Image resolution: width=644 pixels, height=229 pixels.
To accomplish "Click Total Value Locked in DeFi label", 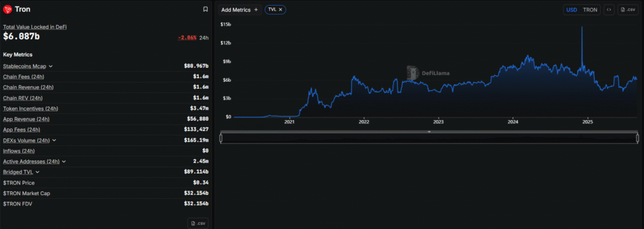I will [x=35, y=26].
